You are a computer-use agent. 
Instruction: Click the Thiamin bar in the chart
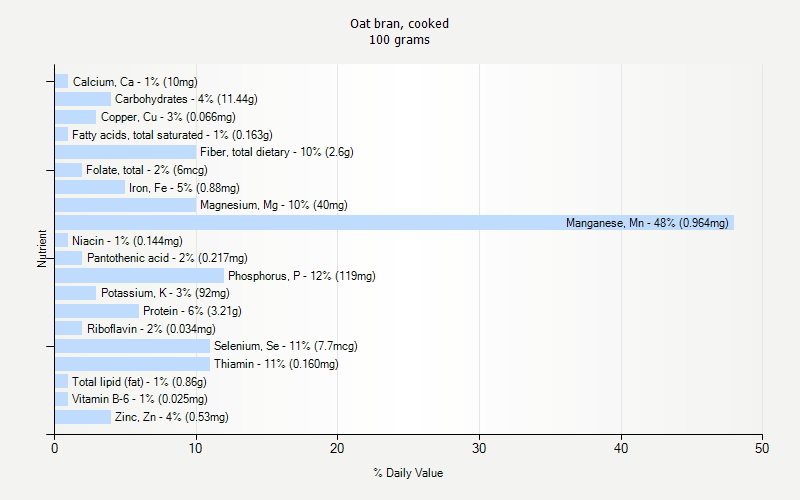pos(133,364)
